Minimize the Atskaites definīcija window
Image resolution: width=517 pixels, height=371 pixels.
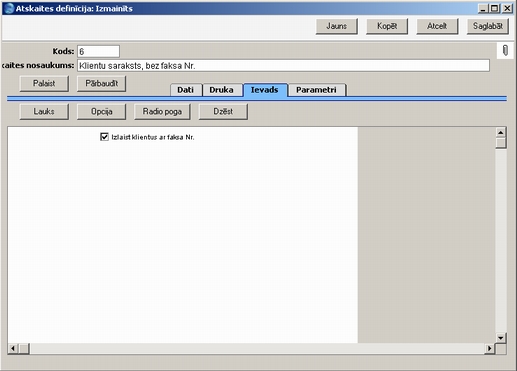click(x=483, y=8)
